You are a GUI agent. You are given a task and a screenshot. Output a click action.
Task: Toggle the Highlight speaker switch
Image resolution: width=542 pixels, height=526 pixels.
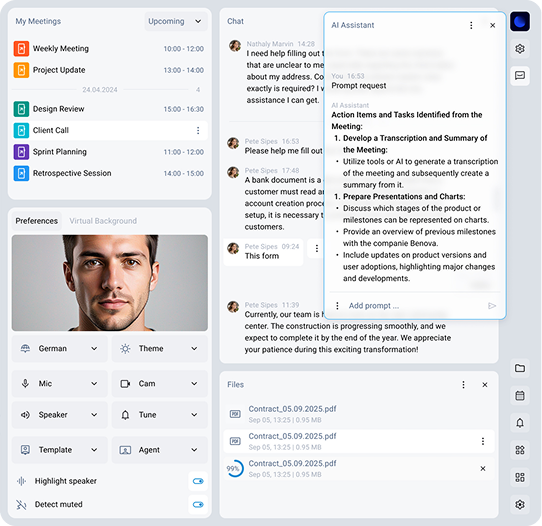(x=198, y=481)
